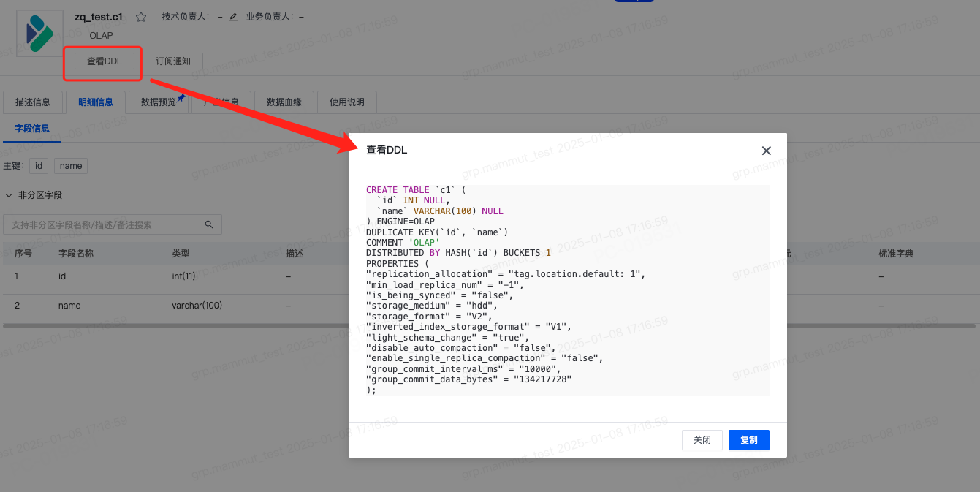Screen dimensions: 980x492
Task: Close the 查看DDL dialog with the X
Action: (766, 151)
